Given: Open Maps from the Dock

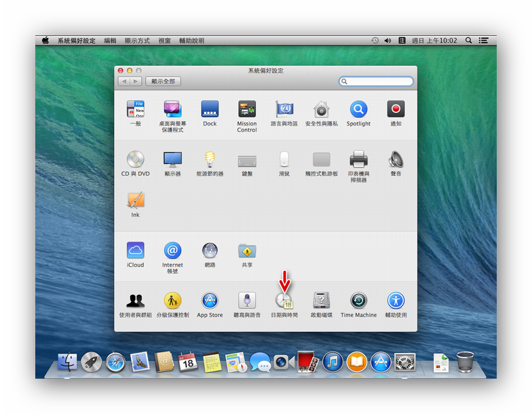Looking at the screenshot, I should [x=236, y=362].
